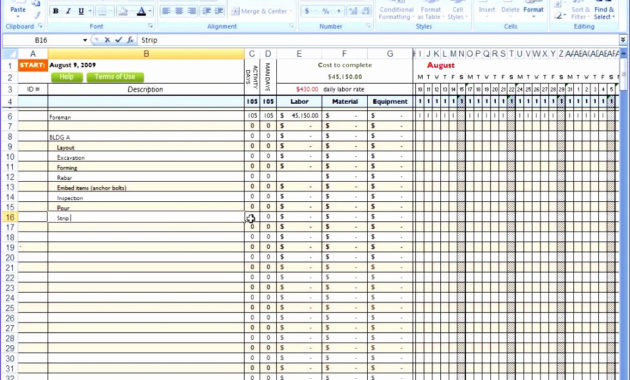Select row 16 header
This screenshot has height=380, width=630.
(x=10, y=217)
